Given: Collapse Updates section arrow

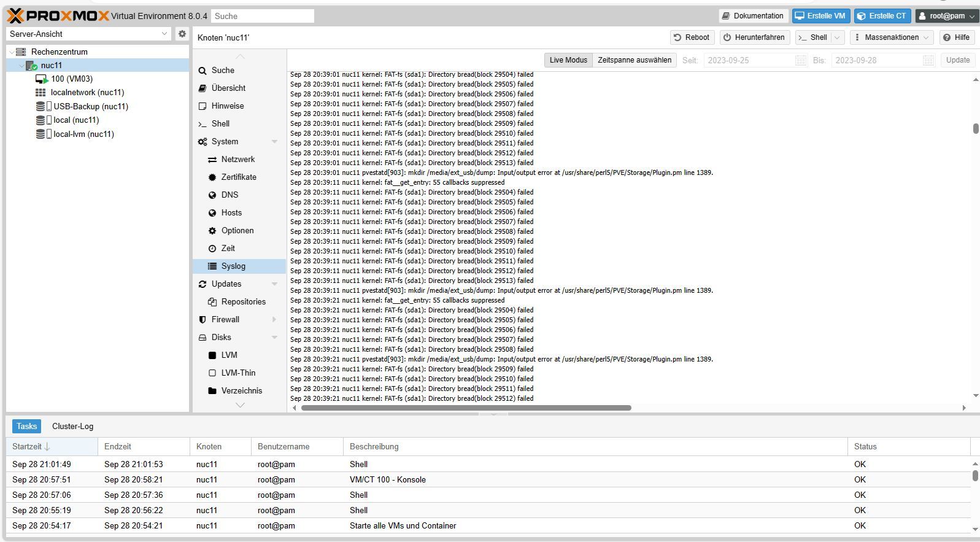Looking at the screenshot, I should point(274,284).
